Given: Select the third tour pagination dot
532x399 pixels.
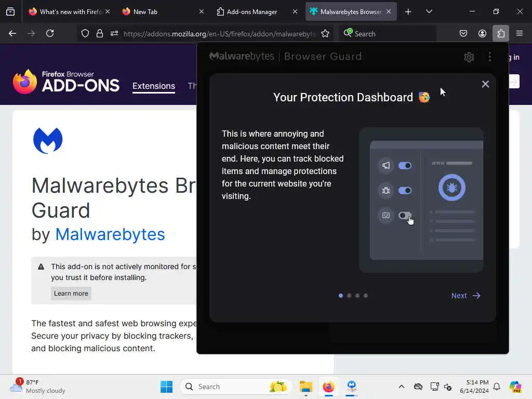Looking at the screenshot, I should point(357,296).
